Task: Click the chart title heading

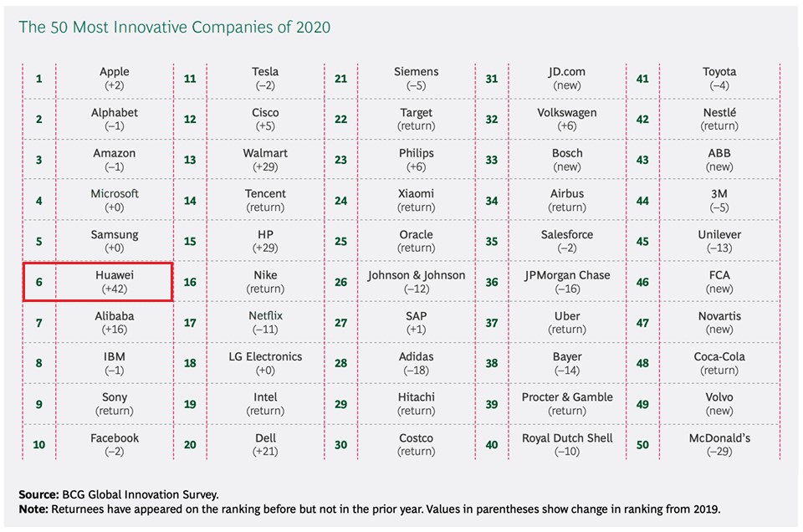Action: (x=175, y=27)
